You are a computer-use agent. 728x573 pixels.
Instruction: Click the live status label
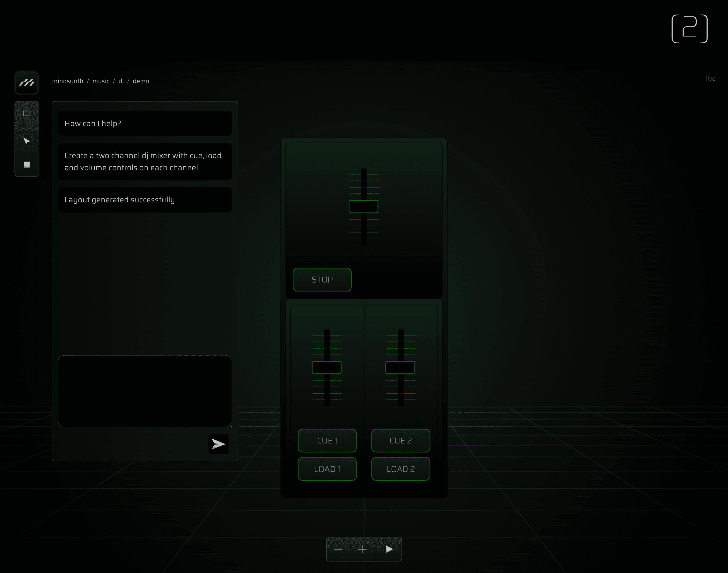(711, 79)
